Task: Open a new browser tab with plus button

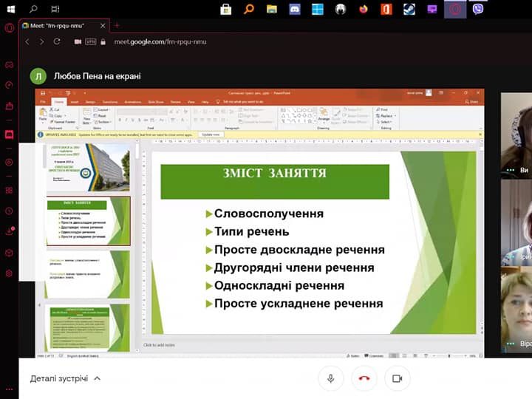Action: click(116, 25)
